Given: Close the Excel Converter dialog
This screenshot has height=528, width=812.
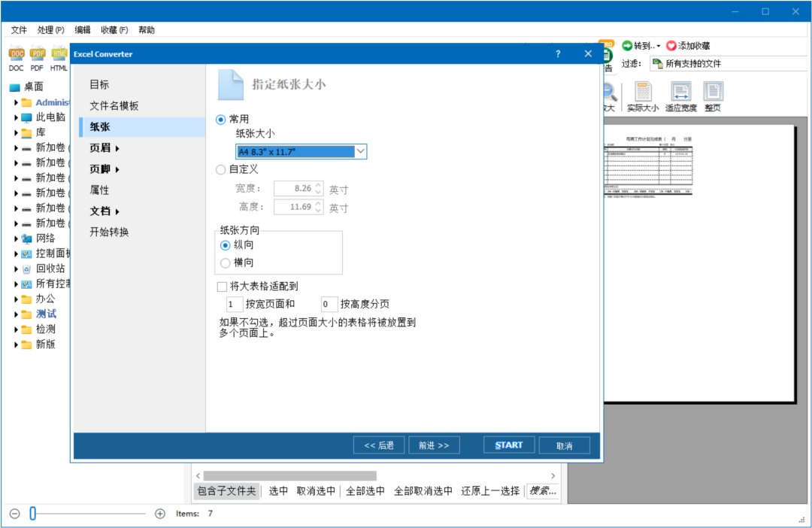Looking at the screenshot, I should pos(588,54).
